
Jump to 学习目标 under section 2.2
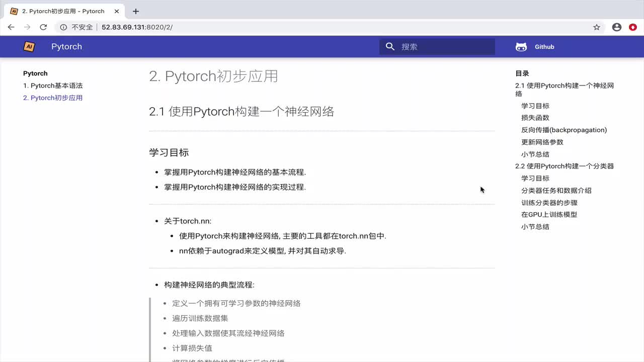[x=535, y=178]
